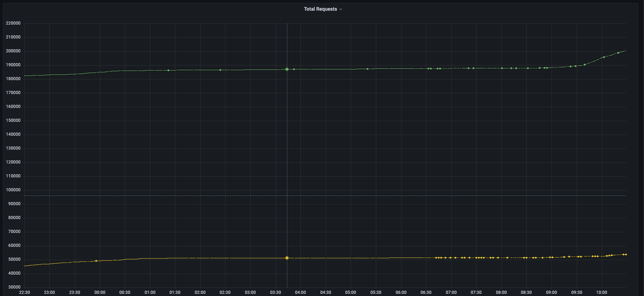Viewport: 644px width, 296px height.
Task: Click the 22:30 time axis label
Action: coord(25,292)
